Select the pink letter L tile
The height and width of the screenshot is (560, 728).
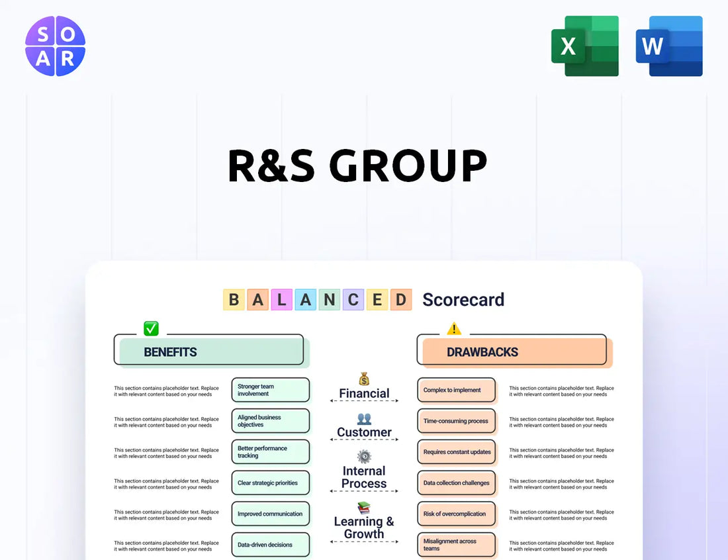[281, 299]
